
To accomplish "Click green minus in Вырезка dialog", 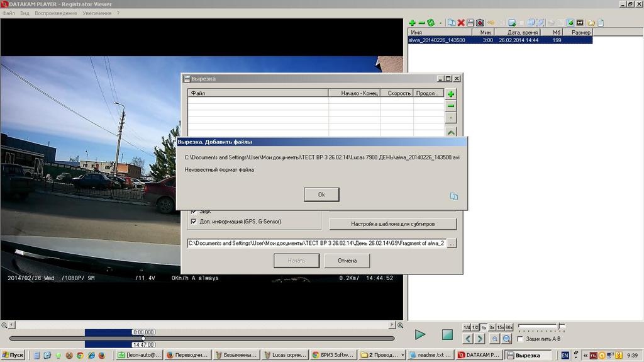I will coord(451,106).
